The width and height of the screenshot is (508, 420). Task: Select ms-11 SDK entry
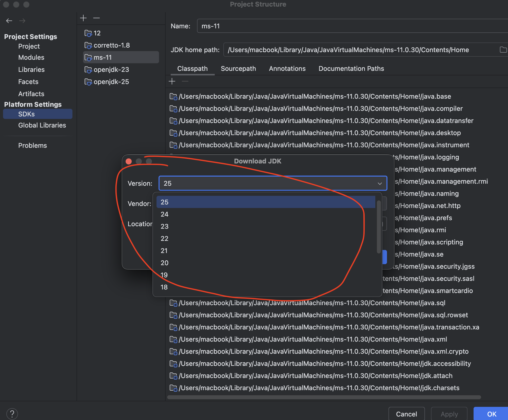[x=121, y=57]
